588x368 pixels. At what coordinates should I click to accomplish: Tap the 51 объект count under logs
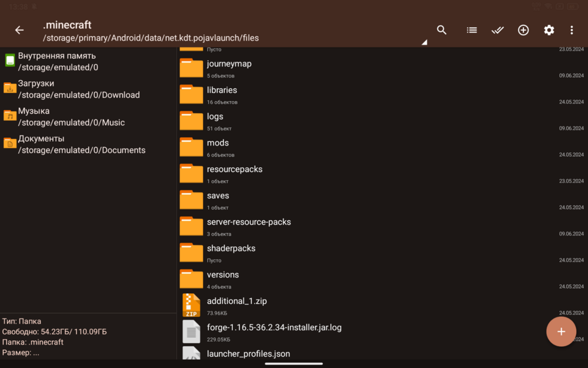219,128
